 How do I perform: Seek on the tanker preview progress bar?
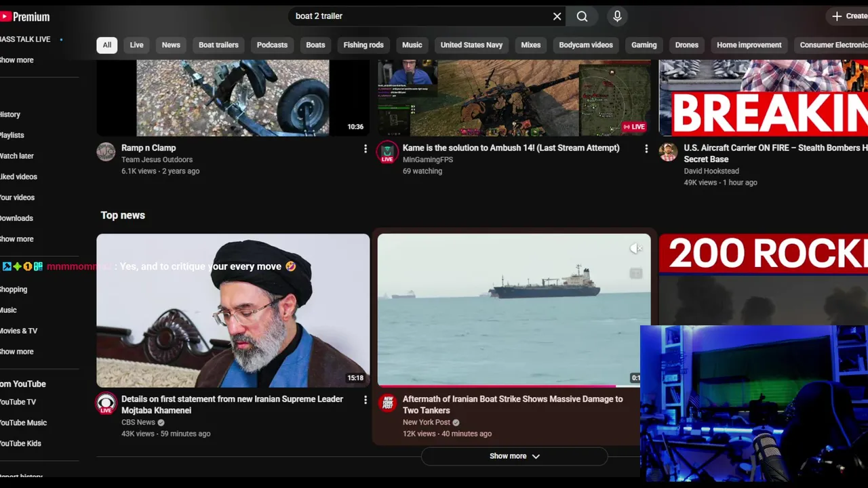point(514,386)
